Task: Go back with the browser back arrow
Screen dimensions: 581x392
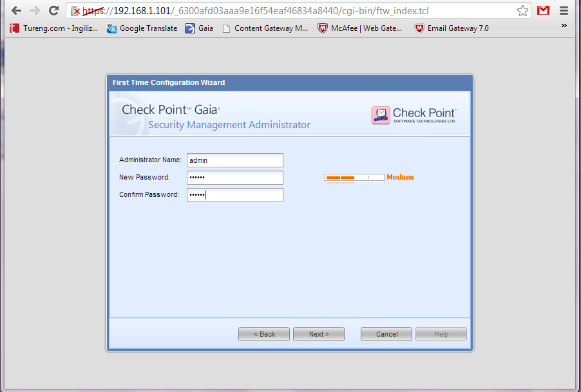Action: pos(16,11)
